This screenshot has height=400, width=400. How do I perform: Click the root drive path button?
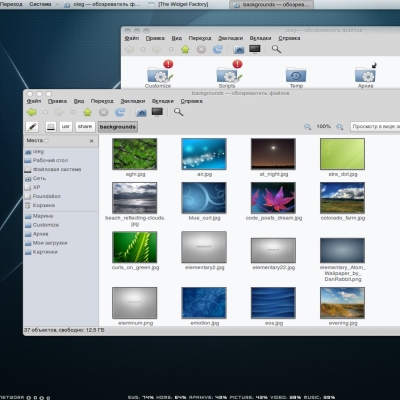coord(51,127)
